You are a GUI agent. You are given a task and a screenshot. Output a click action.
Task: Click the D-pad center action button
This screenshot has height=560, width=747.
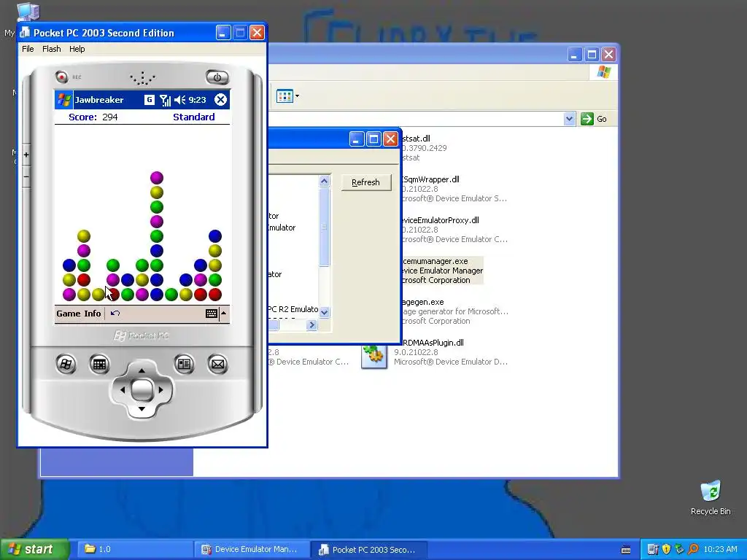point(142,390)
